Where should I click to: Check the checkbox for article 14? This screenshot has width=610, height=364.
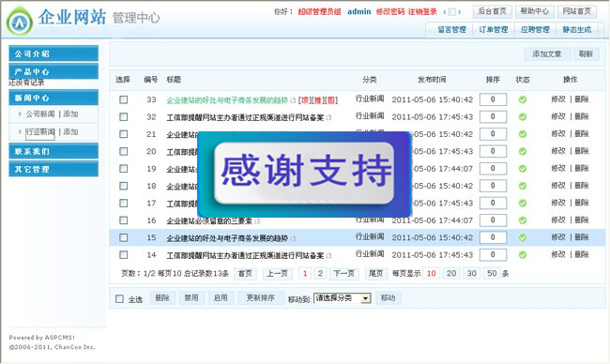tap(123, 255)
